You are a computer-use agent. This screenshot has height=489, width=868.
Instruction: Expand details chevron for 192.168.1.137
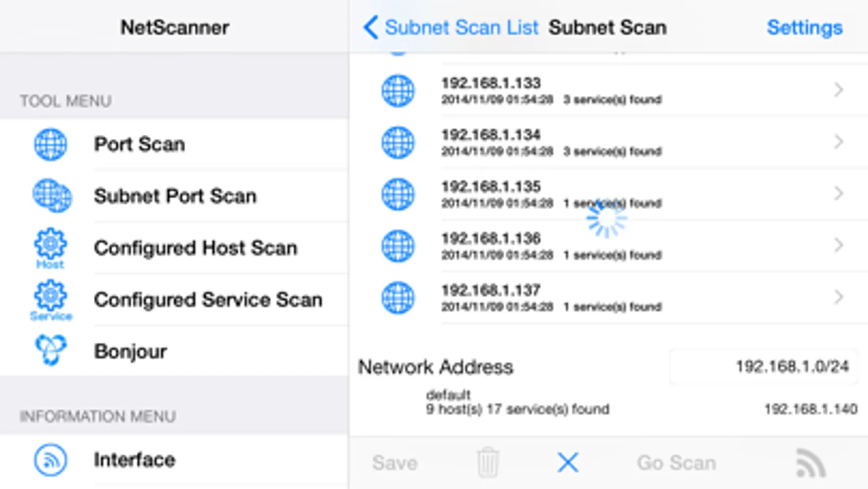click(839, 297)
